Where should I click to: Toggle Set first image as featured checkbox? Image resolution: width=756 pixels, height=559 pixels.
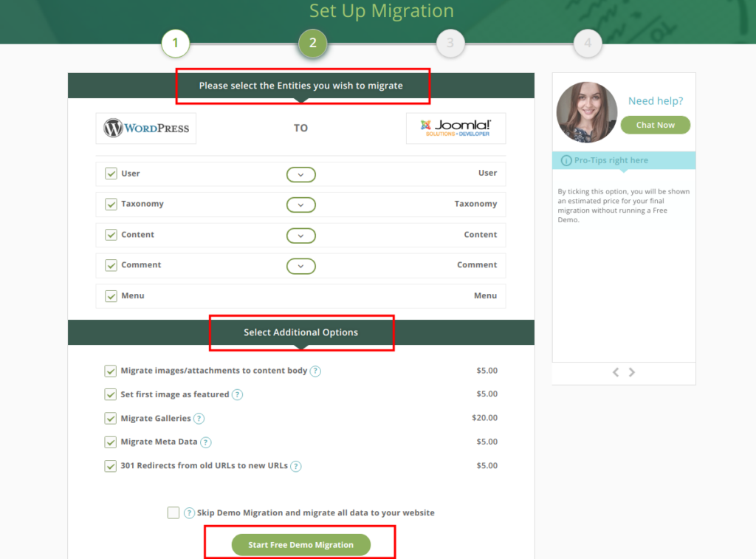point(111,394)
